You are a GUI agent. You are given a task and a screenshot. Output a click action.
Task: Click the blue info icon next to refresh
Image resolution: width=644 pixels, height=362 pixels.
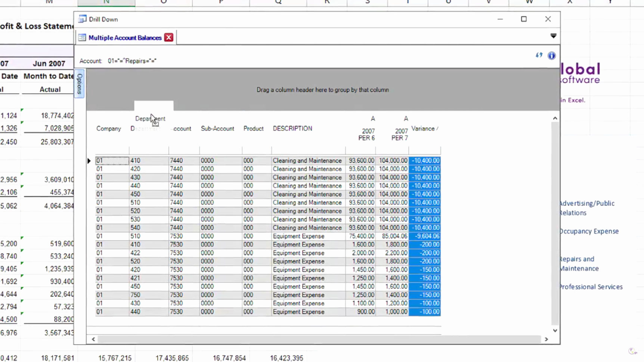coord(551,55)
